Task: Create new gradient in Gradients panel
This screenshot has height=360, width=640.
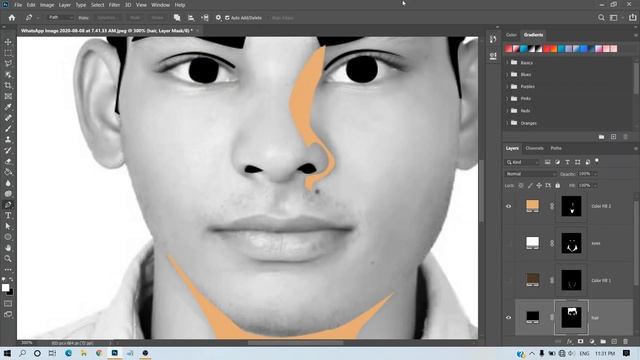Action: (x=613, y=137)
